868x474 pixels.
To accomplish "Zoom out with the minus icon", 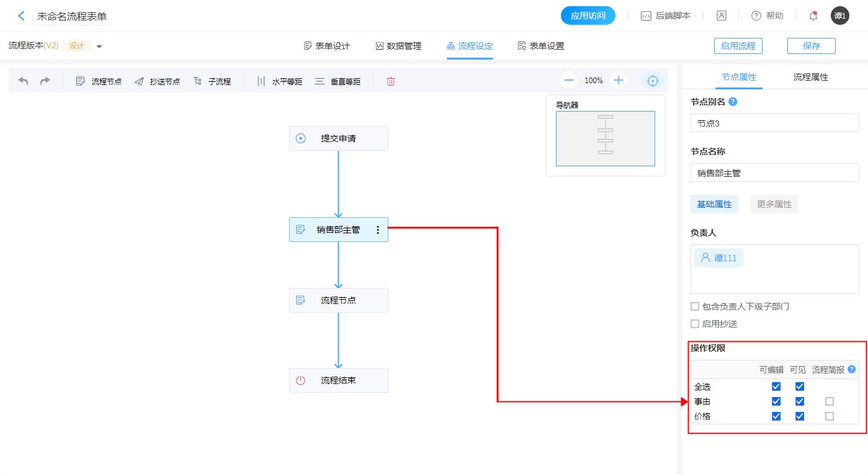I will click(569, 80).
